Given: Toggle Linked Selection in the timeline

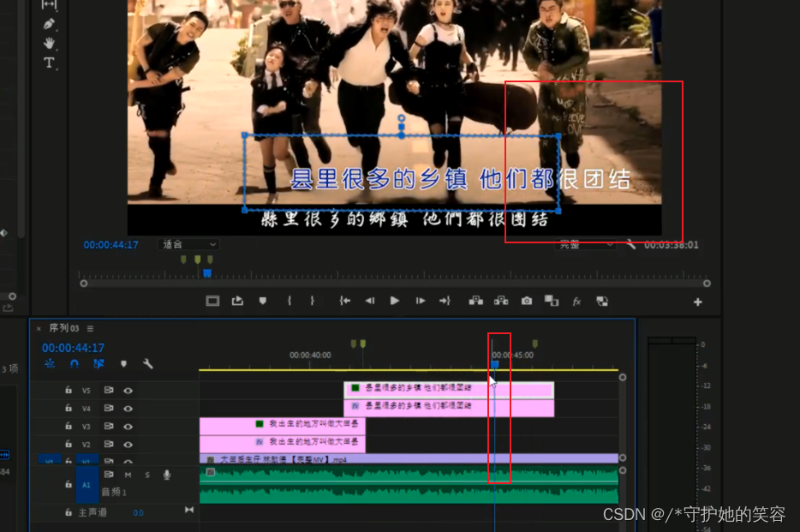Looking at the screenshot, I should 99,364.
